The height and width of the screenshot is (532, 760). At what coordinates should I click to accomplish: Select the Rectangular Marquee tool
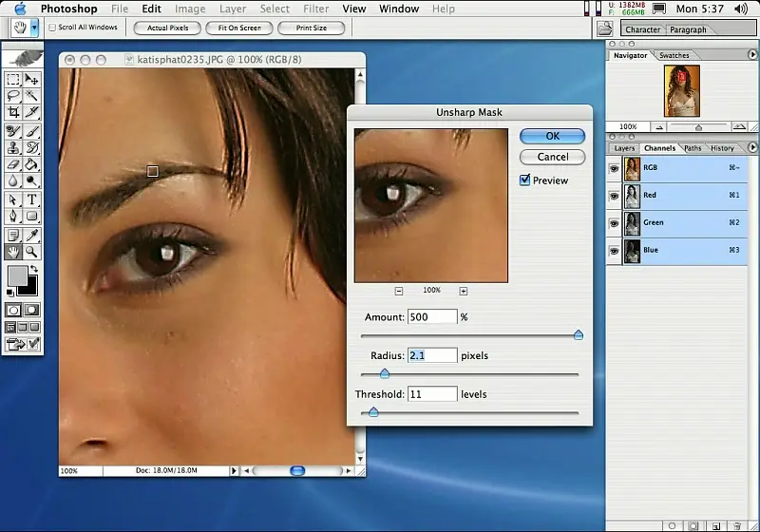pyautogui.click(x=13, y=80)
